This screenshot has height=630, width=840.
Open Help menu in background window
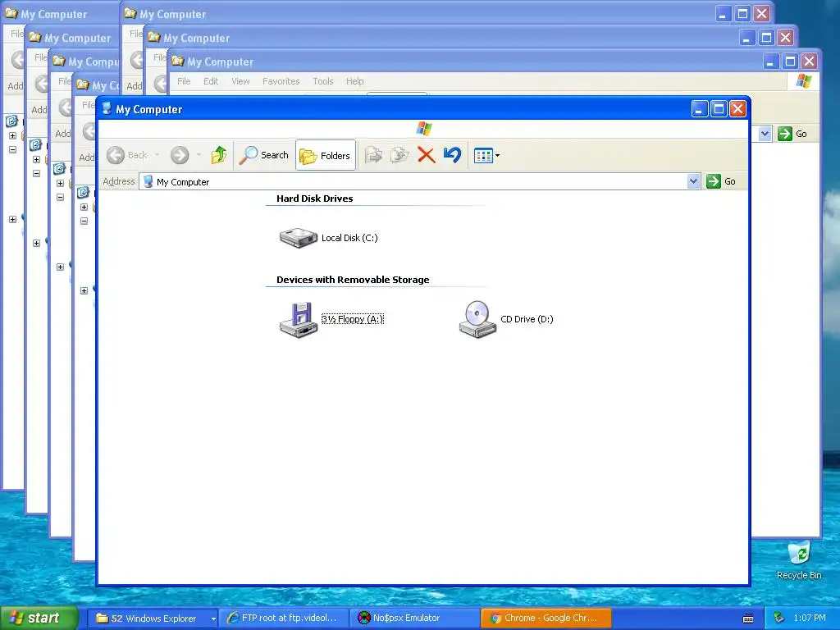[x=354, y=81]
